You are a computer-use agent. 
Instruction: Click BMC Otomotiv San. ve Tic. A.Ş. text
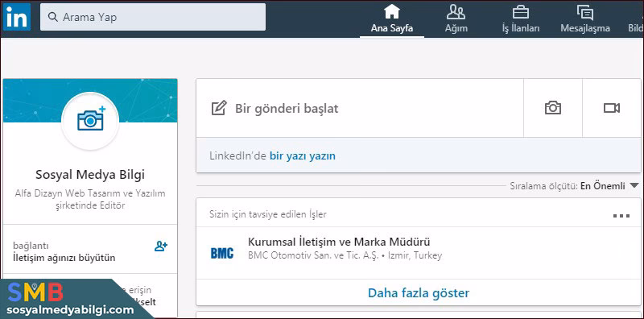click(314, 255)
